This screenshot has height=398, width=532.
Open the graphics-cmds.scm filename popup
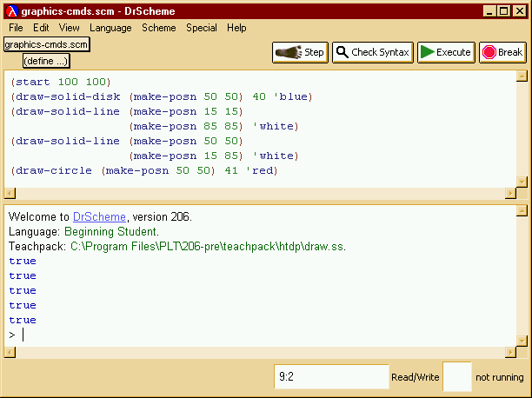46,44
